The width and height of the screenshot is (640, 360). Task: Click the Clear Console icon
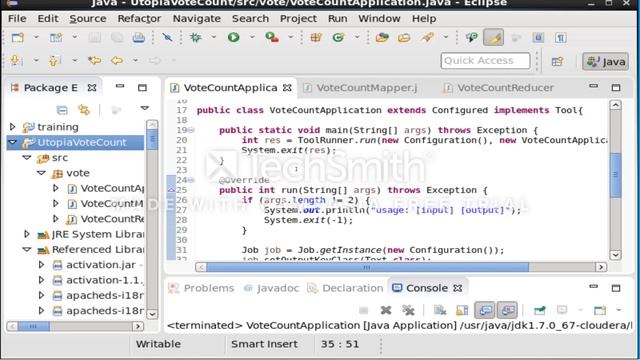[440, 311]
